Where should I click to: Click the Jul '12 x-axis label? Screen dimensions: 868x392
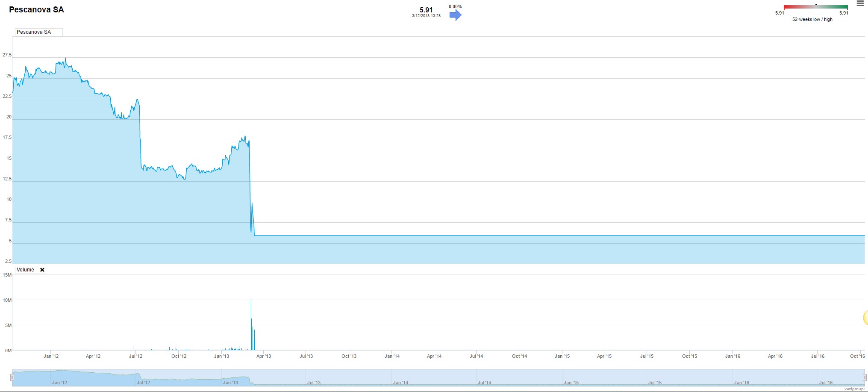click(x=135, y=356)
